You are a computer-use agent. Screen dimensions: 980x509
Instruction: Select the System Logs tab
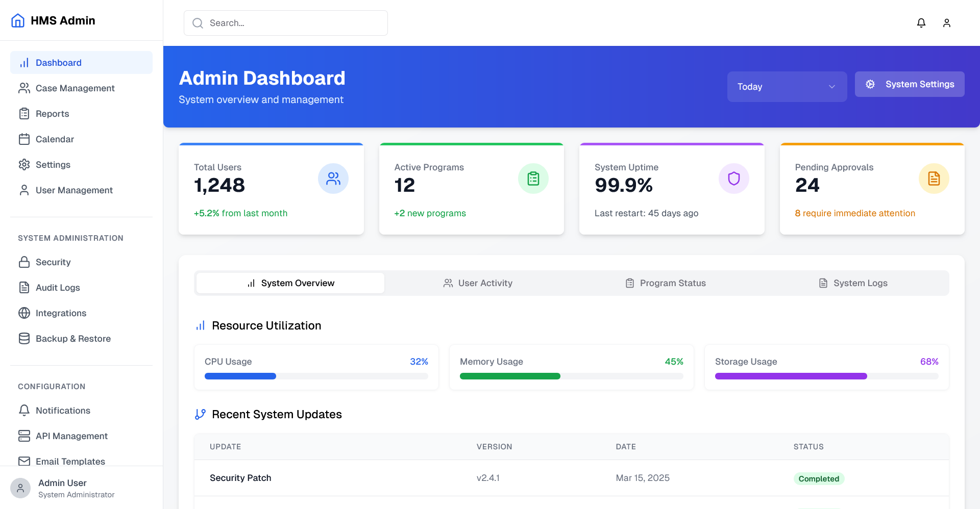(x=853, y=283)
